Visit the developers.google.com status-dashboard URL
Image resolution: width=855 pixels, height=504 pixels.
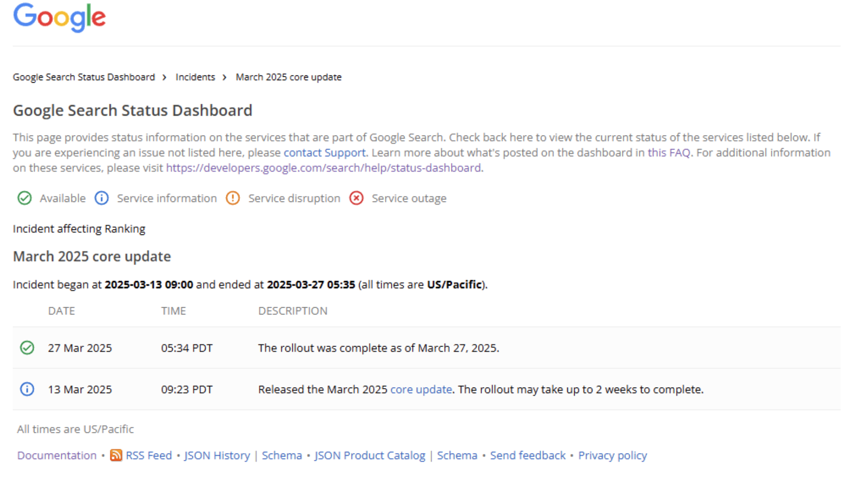coord(323,168)
